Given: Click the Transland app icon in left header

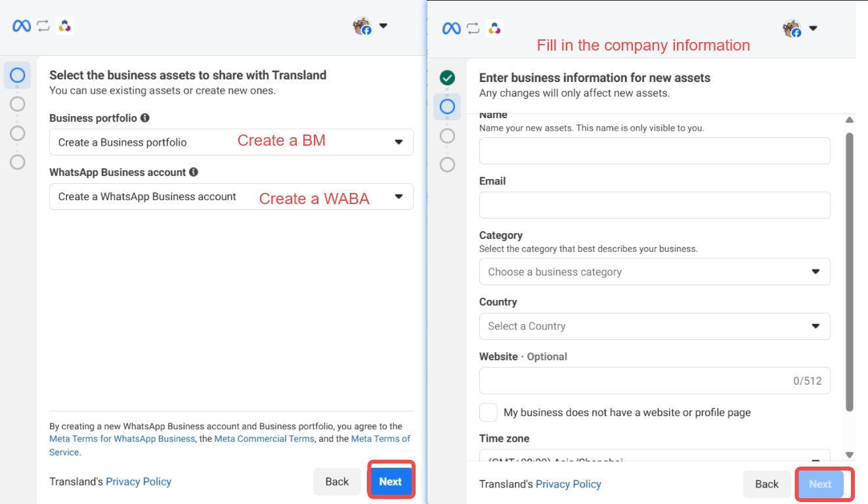Looking at the screenshot, I should tap(64, 26).
